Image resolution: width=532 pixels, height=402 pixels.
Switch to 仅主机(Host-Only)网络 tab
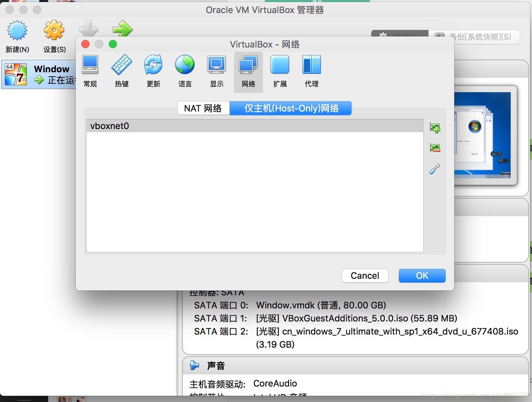(x=291, y=108)
